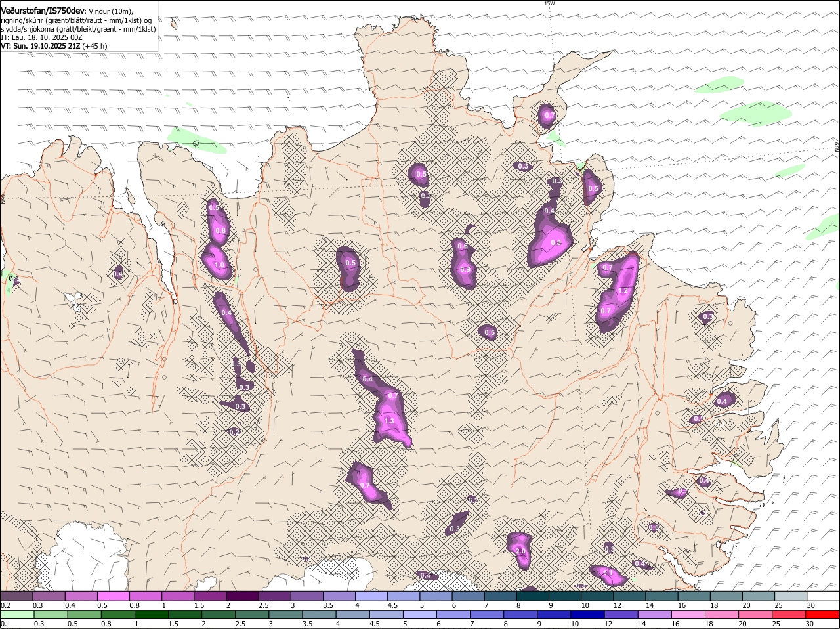Viewport: 840px width, 629px height.
Task: Pick the 25 red-pink swatch, green-to-red row
Action: tap(789, 615)
